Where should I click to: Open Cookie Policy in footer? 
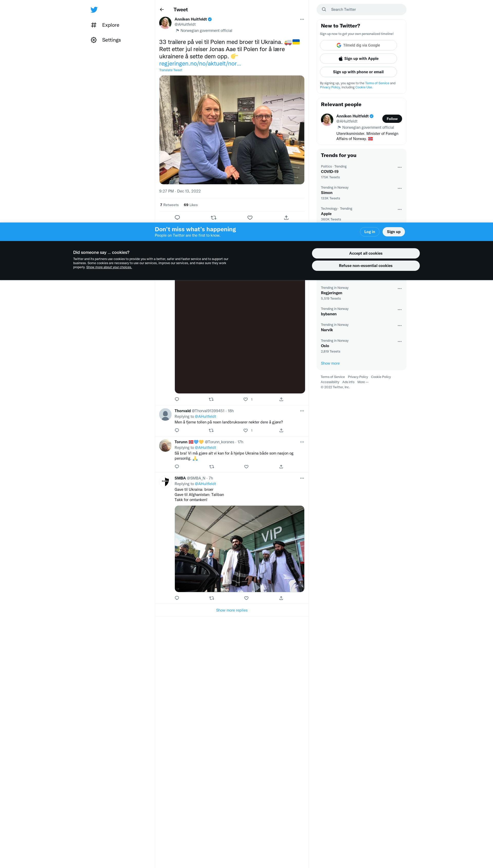click(x=381, y=377)
